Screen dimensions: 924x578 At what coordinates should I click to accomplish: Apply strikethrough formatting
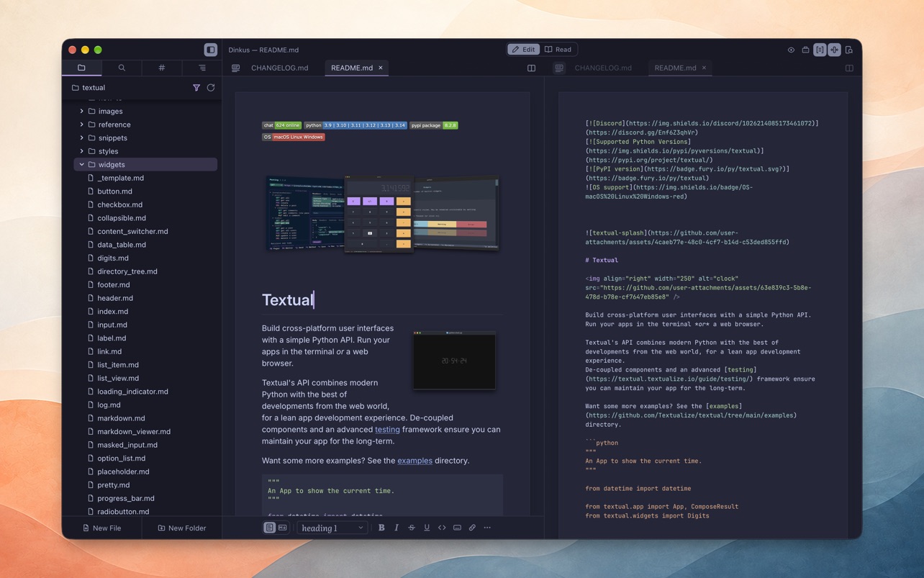412,528
